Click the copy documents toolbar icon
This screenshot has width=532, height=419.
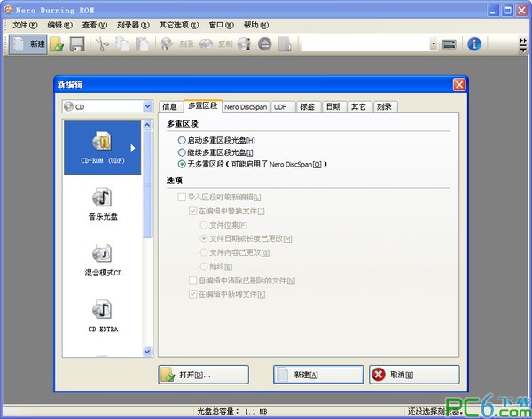(122, 44)
